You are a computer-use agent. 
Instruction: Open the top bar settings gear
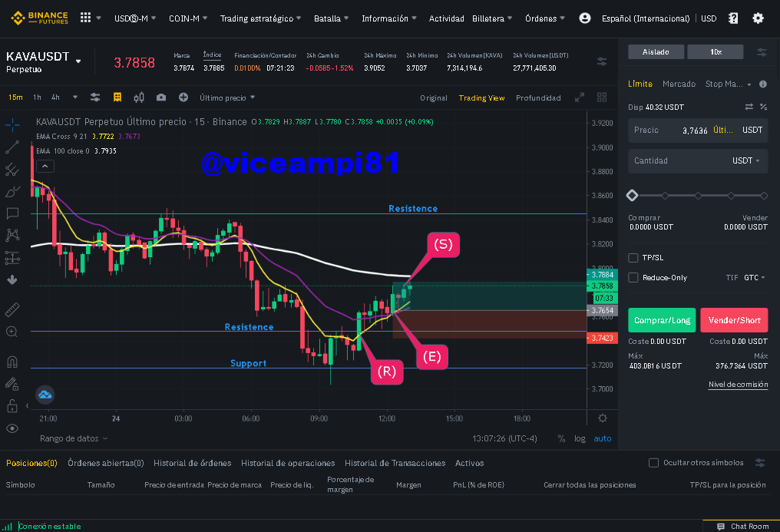758,18
